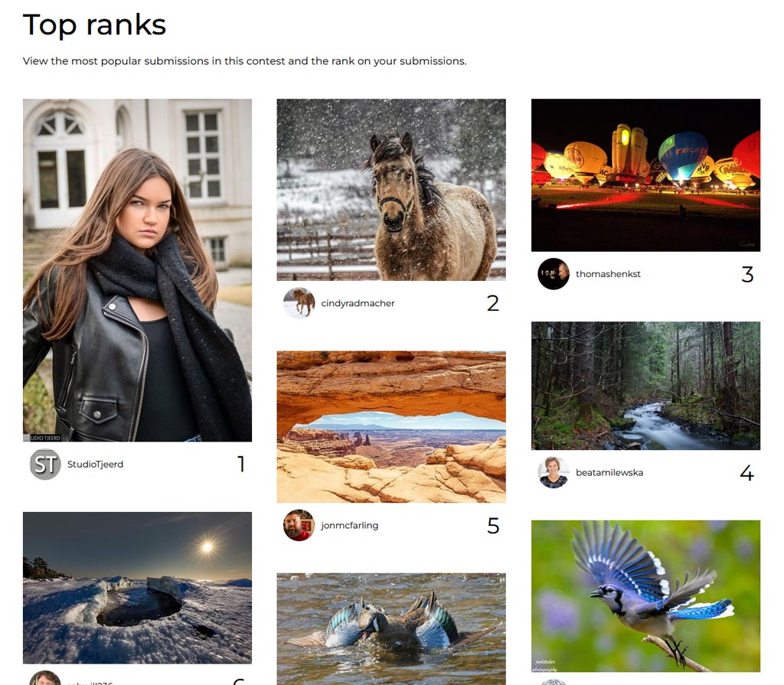Image resolution: width=784 pixels, height=685 pixels.
Task: Click cindyradmacher's horse avatar icon
Action: pos(299,303)
